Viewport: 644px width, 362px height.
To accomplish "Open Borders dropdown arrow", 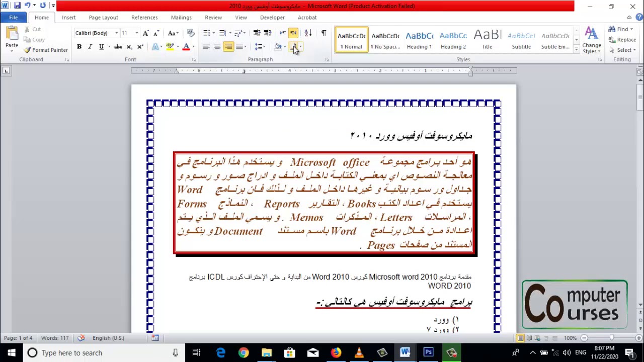I will 300,47.
